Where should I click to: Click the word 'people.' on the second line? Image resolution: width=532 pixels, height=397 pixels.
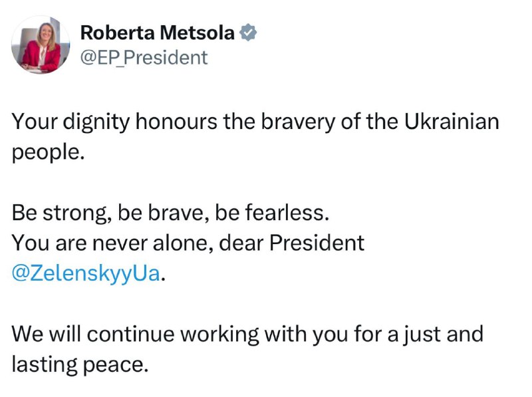[x=48, y=153]
